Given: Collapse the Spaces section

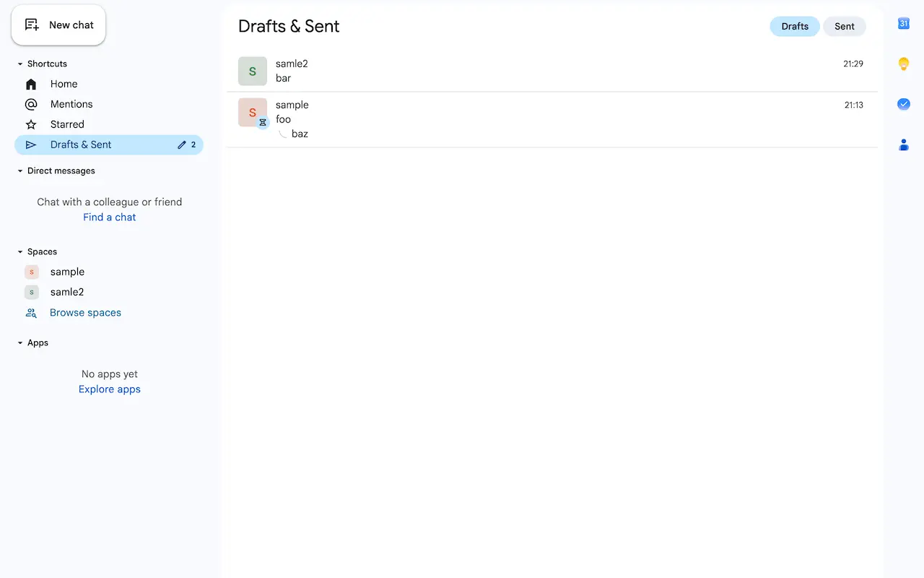Looking at the screenshot, I should pos(20,251).
